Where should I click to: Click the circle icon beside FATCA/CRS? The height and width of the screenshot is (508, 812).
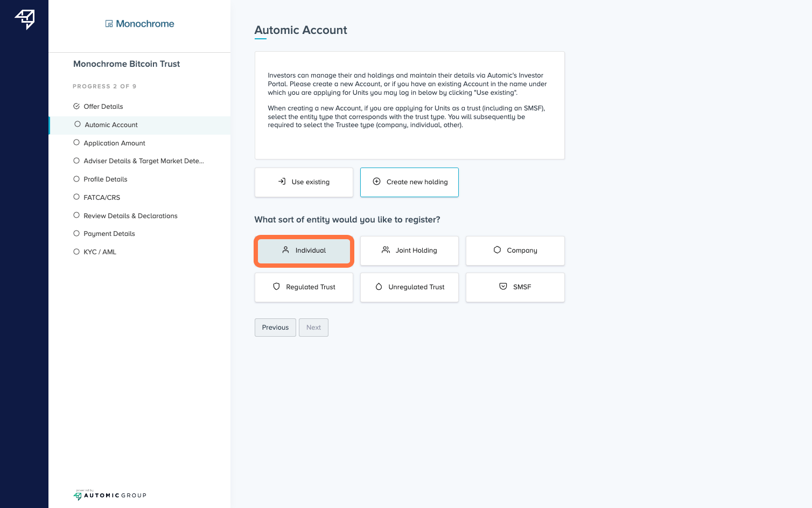click(x=76, y=197)
